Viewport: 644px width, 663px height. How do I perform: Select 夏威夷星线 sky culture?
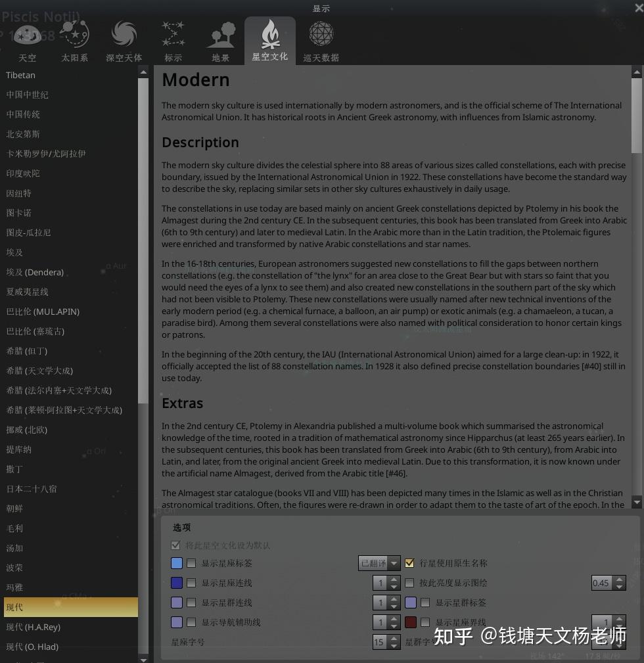(70, 292)
